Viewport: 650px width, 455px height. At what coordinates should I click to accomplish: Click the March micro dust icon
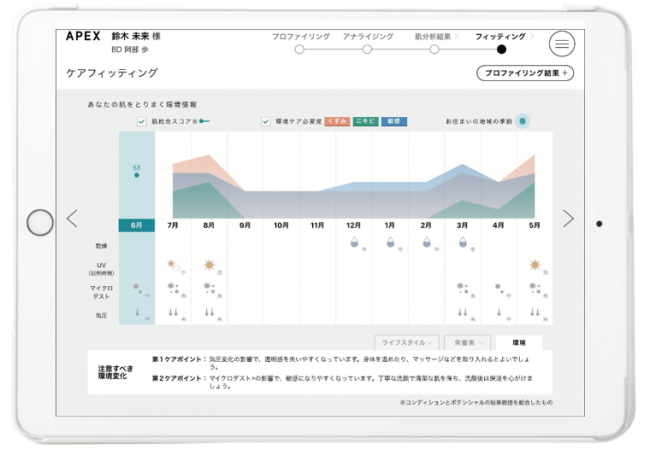pyautogui.click(x=462, y=288)
